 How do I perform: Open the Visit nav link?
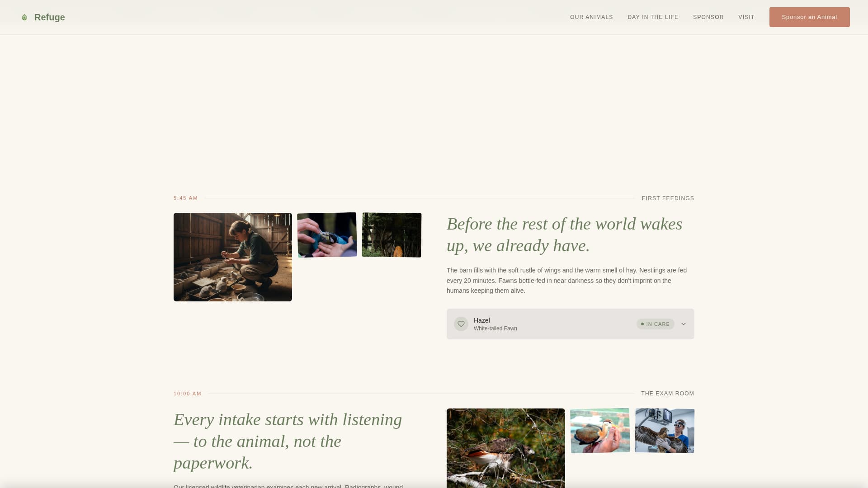pyautogui.click(x=746, y=17)
